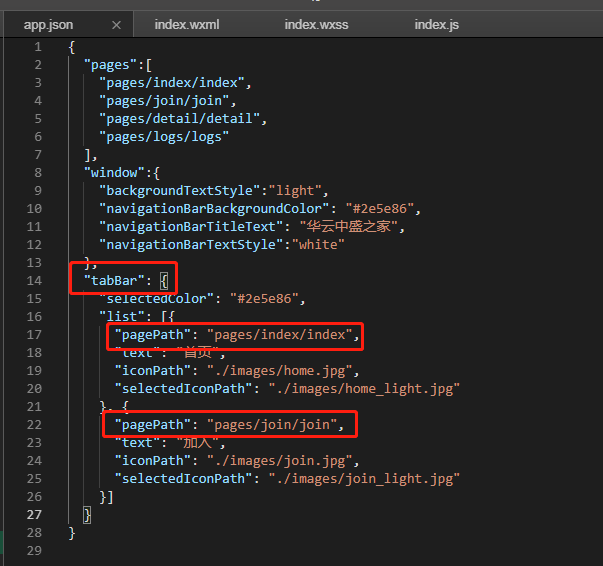Click the ], closing bracket on line 7

91,155
